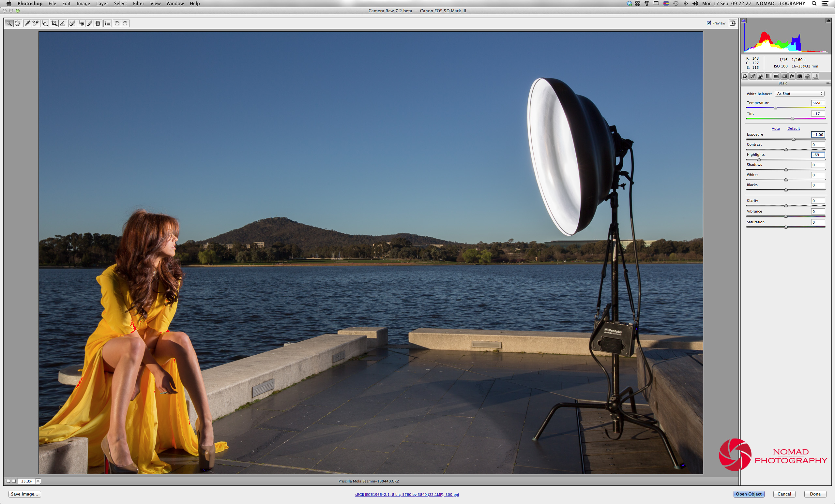This screenshot has height=504, width=835.
Task: Toggle highlight clipping warning on histogram
Action: tap(828, 21)
